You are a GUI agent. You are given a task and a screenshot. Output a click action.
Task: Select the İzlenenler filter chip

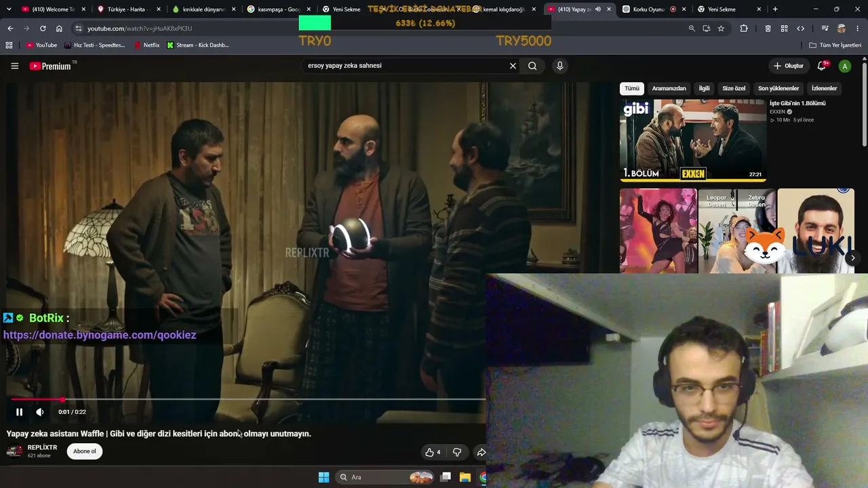(825, 88)
